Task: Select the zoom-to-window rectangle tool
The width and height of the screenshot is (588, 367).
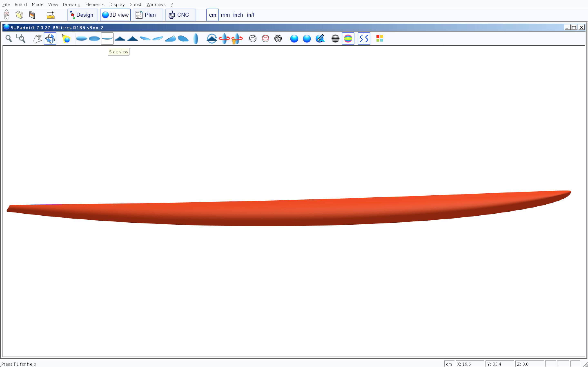Action: click(21, 39)
